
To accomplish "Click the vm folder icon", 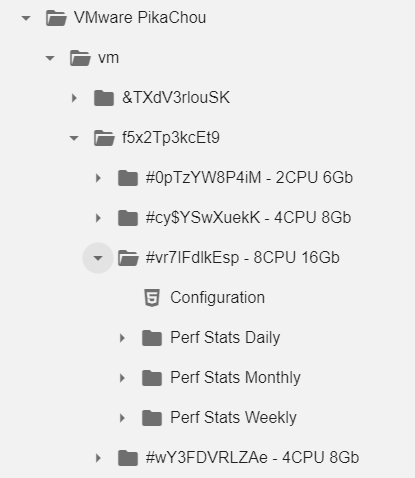I will [80, 58].
